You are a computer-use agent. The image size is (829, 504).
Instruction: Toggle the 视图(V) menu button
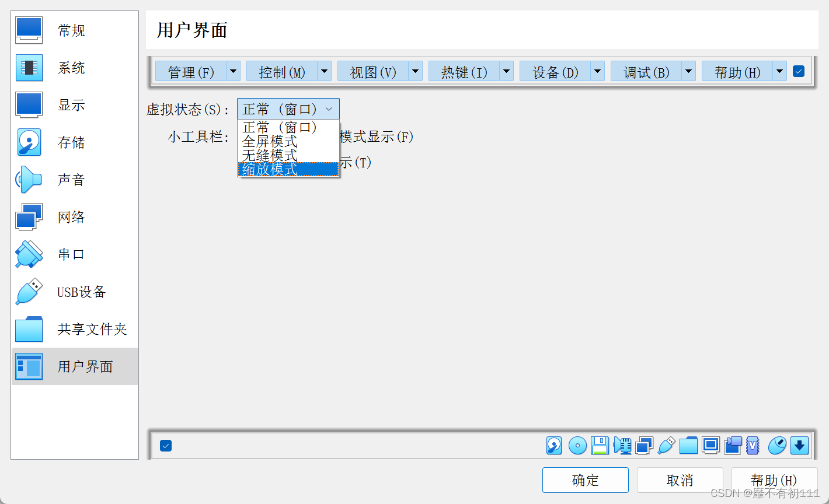click(x=373, y=72)
